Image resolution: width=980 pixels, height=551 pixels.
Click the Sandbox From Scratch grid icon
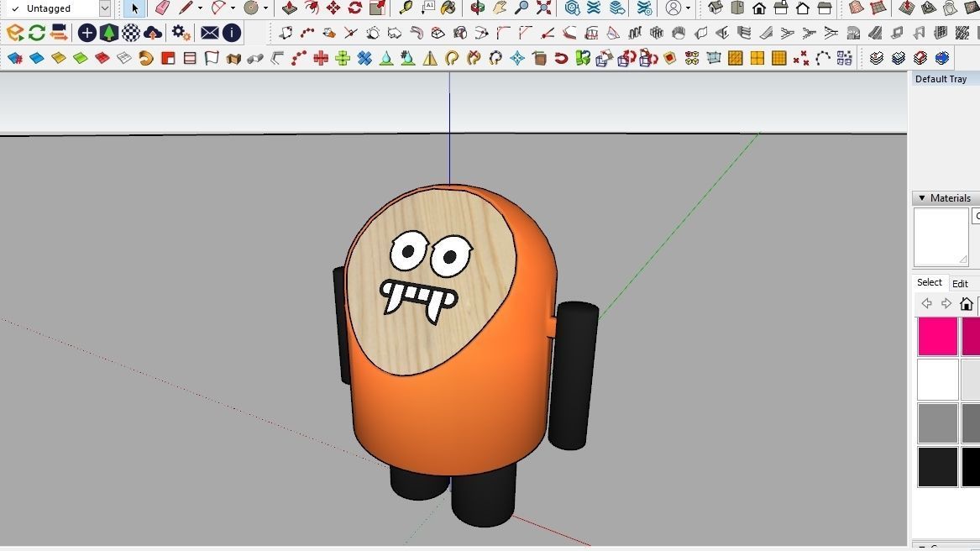(878, 8)
